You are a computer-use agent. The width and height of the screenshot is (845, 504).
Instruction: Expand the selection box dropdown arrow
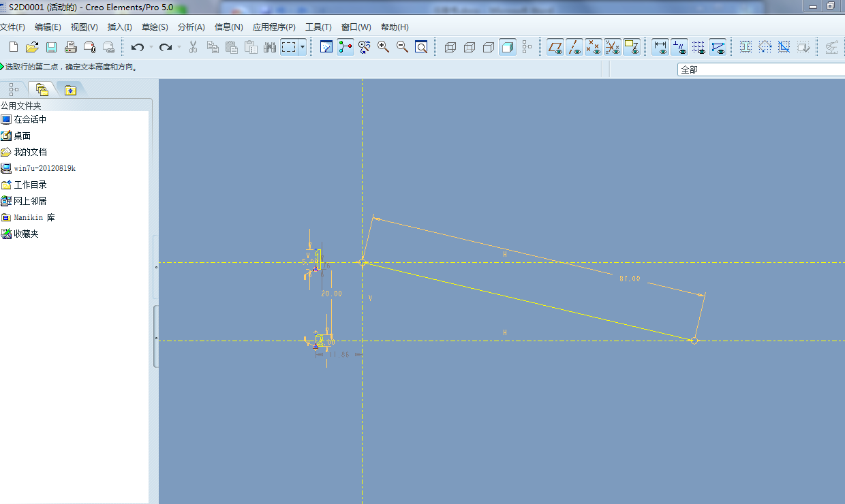pyautogui.click(x=302, y=47)
